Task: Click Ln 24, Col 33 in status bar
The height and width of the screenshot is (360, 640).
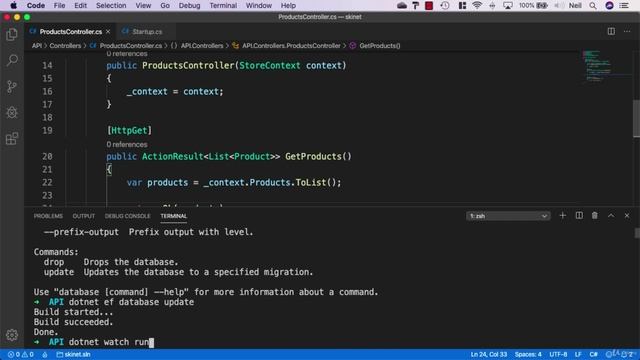Action: click(x=489, y=354)
